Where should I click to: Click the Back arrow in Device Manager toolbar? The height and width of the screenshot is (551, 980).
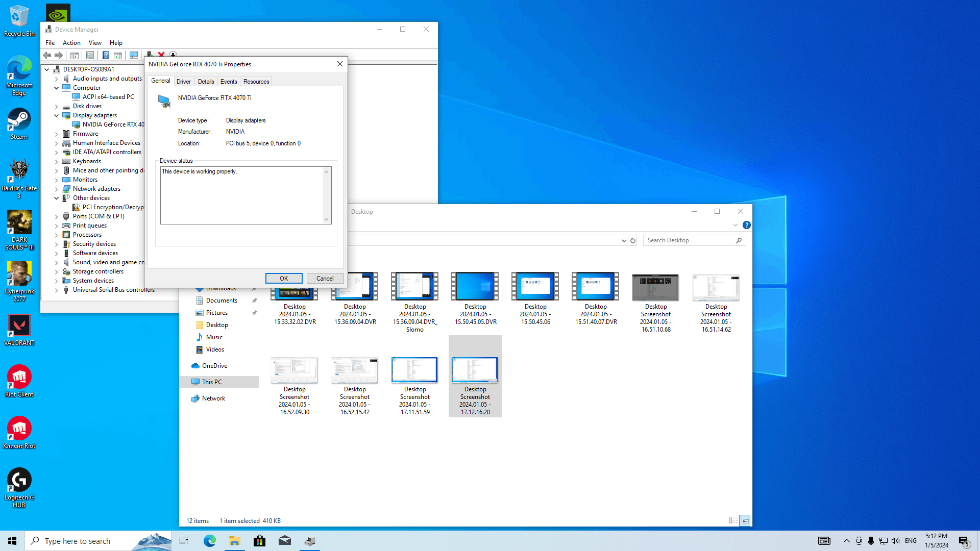pos(47,55)
